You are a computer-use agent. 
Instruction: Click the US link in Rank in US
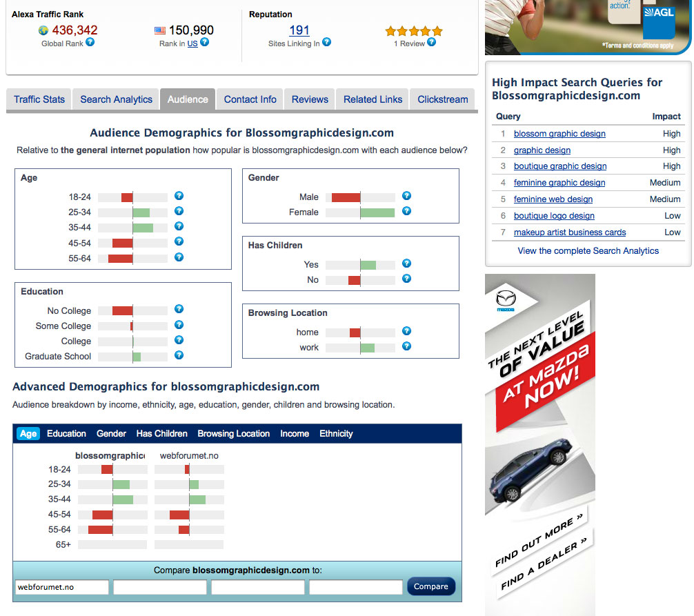pos(192,43)
